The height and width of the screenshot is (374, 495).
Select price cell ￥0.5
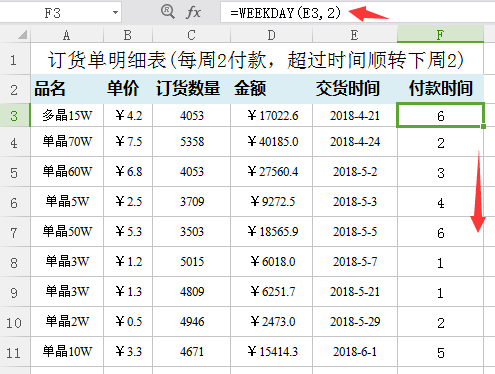coord(128,321)
